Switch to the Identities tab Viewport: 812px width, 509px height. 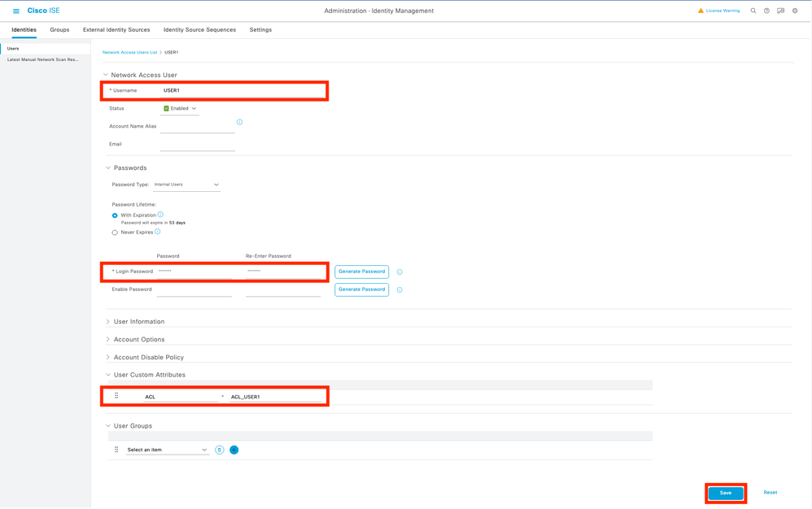pyautogui.click(x=24, y=30)
